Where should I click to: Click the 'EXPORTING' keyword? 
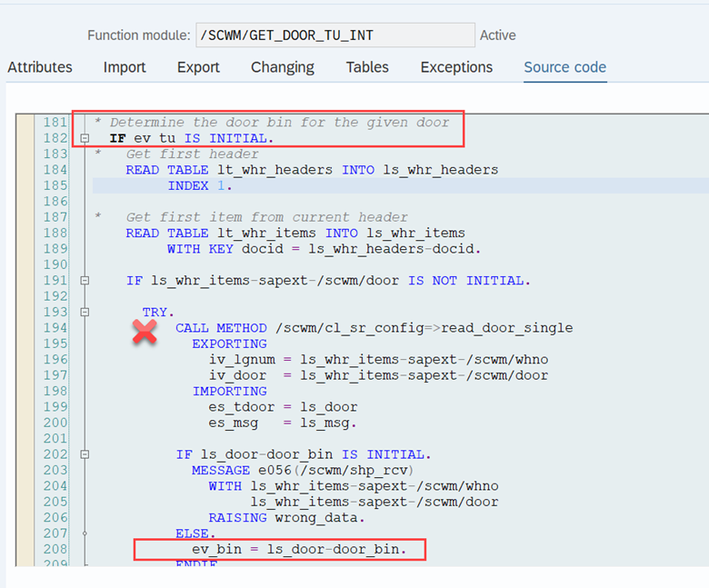229,344
